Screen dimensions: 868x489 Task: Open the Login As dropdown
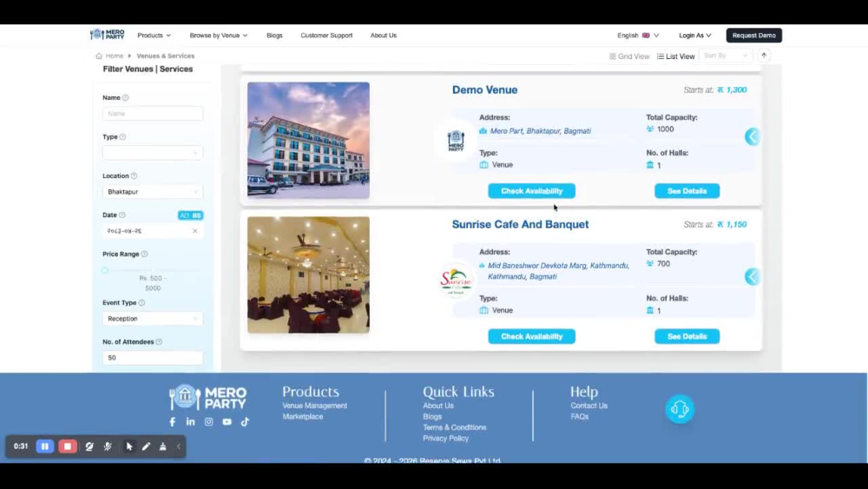click(x=695, y=36)
